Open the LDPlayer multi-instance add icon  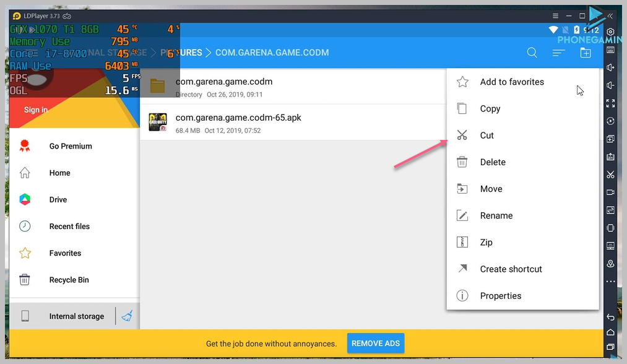pos(610,139)
